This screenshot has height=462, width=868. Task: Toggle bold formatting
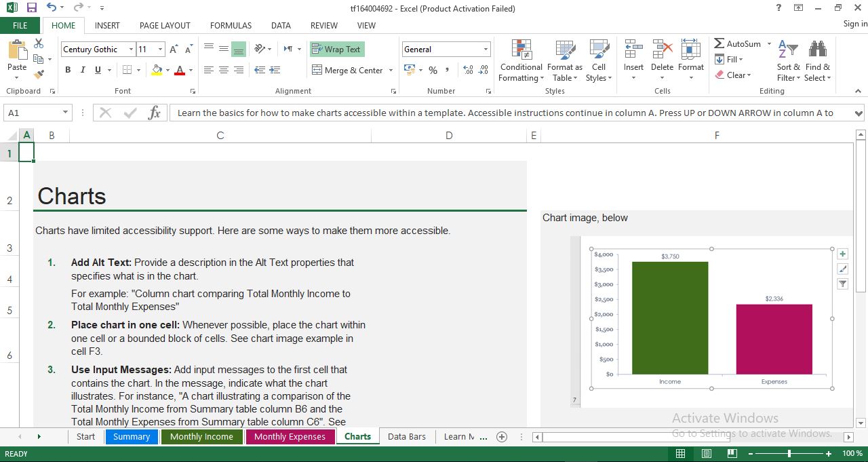point(68,70)
